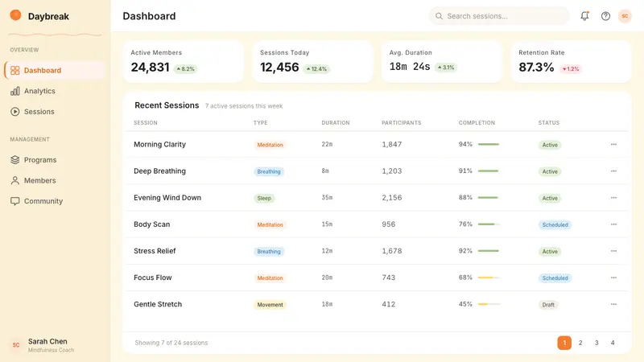Open more options for Stress Relief
Screen dimensions: 644x362
(x=613, y=251)
